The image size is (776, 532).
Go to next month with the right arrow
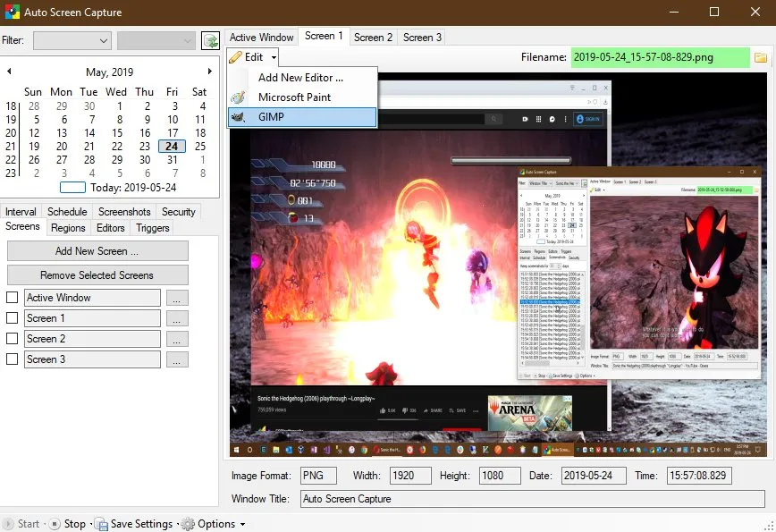point(210,72)
